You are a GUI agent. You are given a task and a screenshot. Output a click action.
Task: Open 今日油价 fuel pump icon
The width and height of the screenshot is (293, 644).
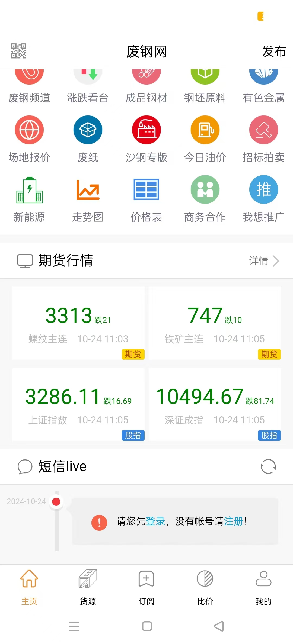(x=205, y=130)
